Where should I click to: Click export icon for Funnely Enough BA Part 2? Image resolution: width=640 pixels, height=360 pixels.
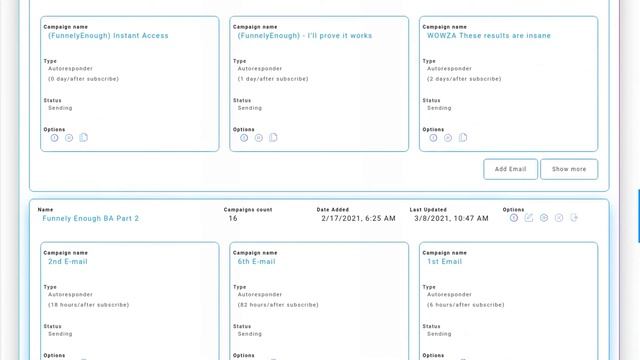[574, 218]
